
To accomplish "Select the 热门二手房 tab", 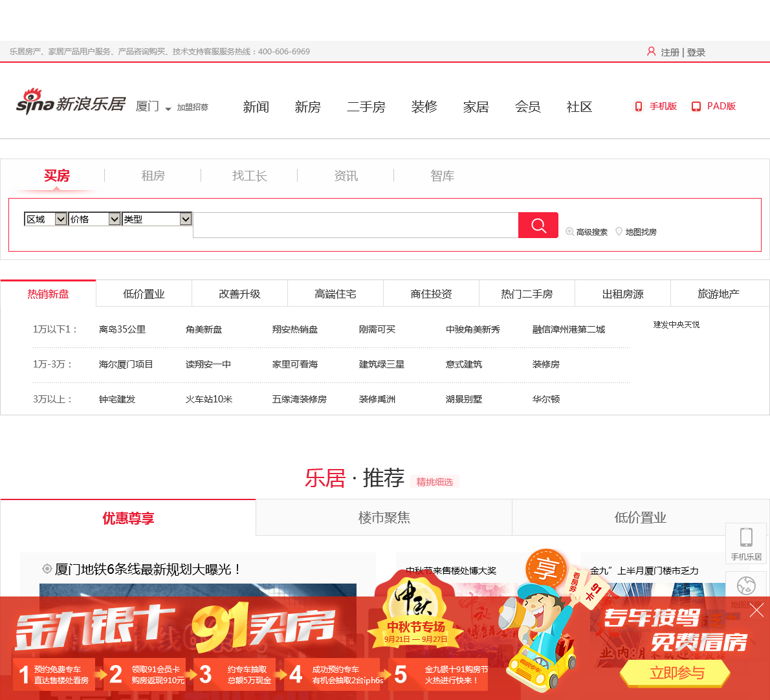I will coord(527,294).
